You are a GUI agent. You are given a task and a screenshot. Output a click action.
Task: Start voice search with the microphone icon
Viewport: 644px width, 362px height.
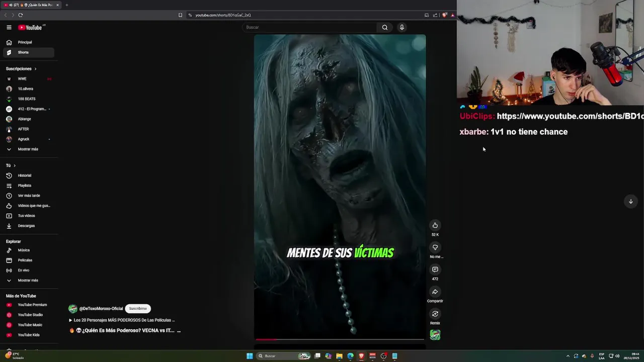402,28
